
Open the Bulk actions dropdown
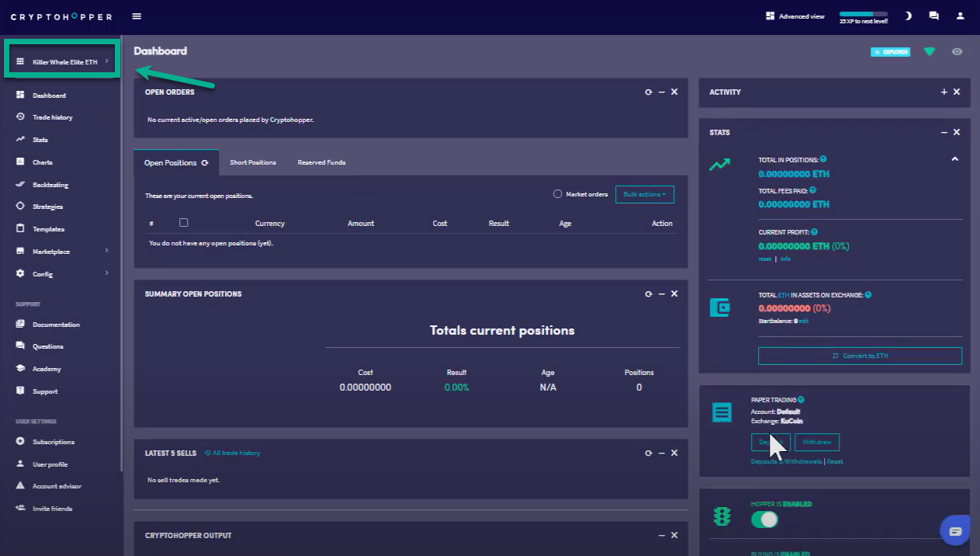tap(644, 194)
